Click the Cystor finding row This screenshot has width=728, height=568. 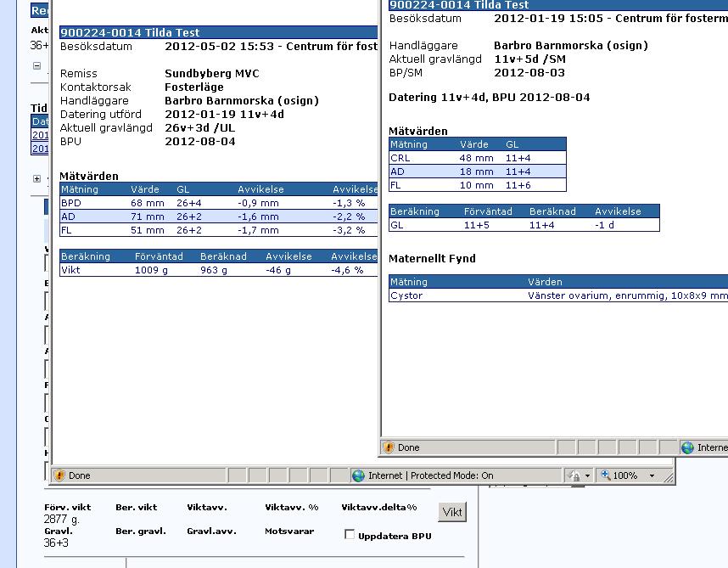pyautogui.click(x=558, y=295)
